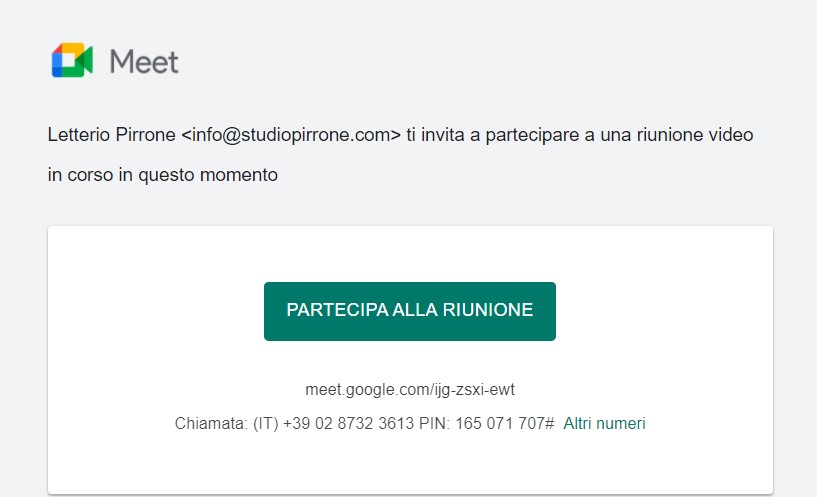Click the green camera lens of Meet logo
This screenshot has width=817, height=497.
(87, 60)
